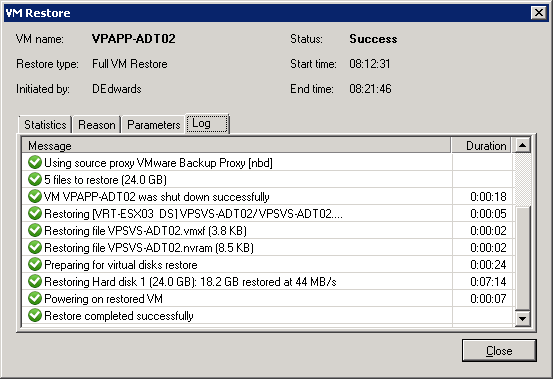
Task: Select 'Restoring file VPSVS-ADT02.vmxf (3.8 KB)' row
Action: coord(267,230)
